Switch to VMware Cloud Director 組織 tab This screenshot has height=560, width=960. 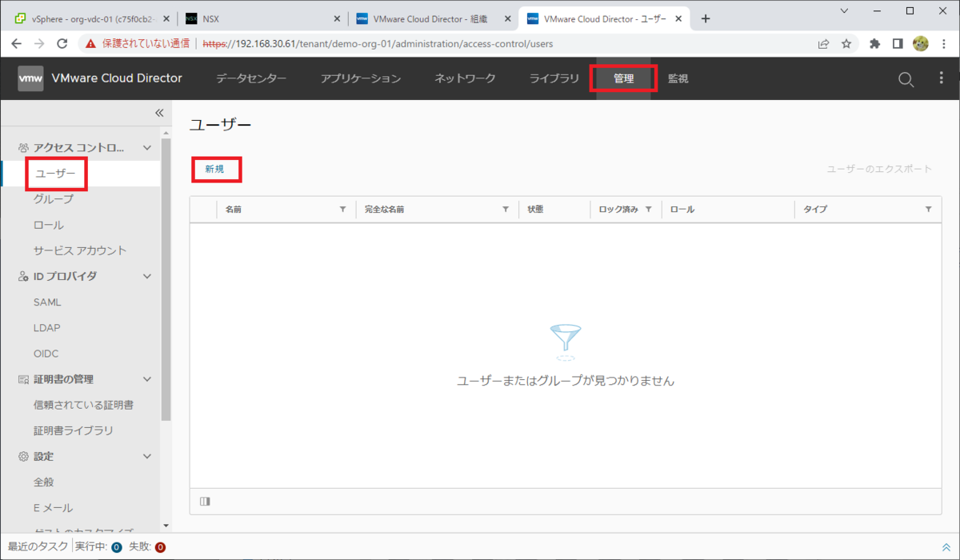pos(434,18)
